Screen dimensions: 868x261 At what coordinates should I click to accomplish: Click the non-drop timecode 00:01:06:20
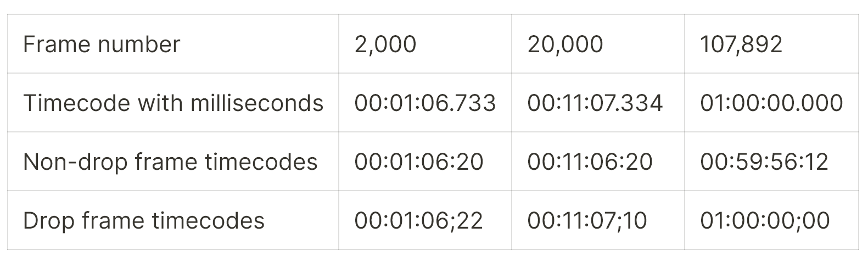(x=419, y=162)
